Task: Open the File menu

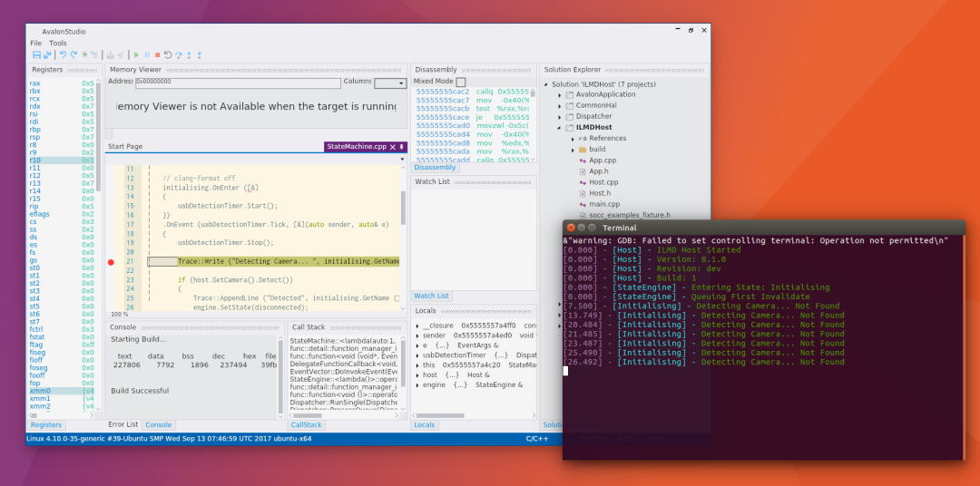Action: pos(35,44)
